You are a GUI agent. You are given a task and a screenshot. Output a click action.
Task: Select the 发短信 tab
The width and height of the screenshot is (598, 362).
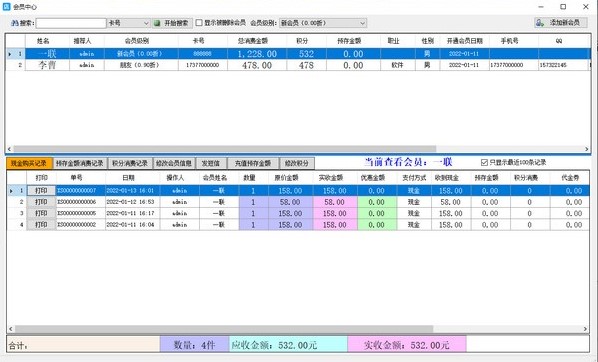(x=211, y=163)
